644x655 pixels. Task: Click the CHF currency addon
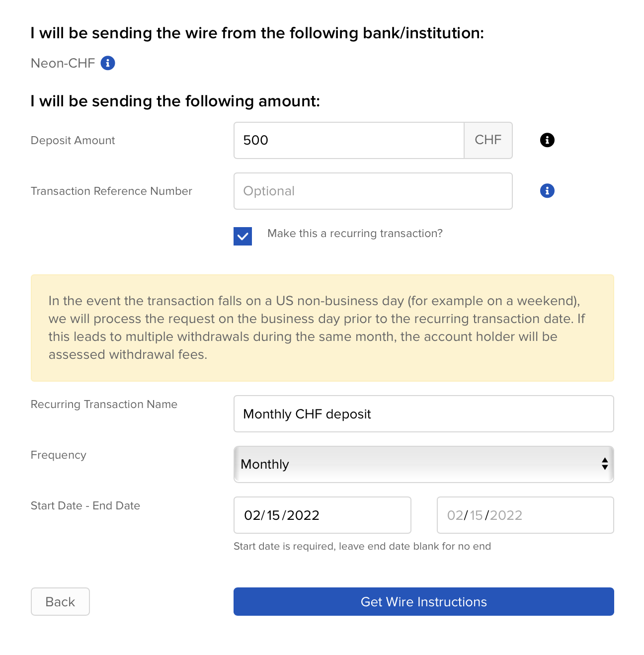pyautogui.click(x=488, y=140)
